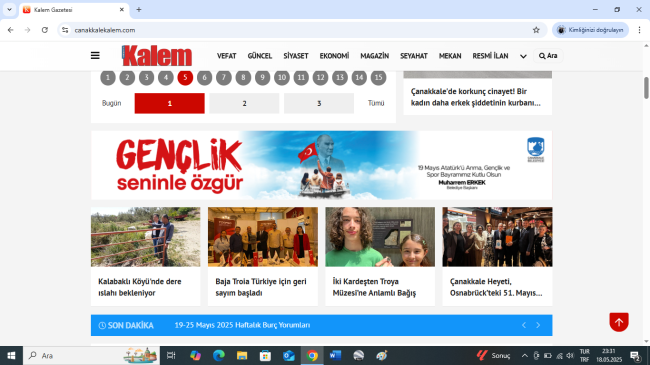This screenshot has height=365, width=650.
Task: Bookmark this page with star icon
Action: coord(536,30)
